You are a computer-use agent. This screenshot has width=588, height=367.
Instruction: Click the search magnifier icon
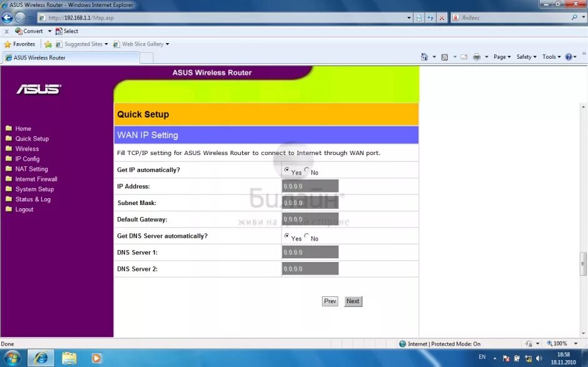pyautogui.click(x=574, y=18)
